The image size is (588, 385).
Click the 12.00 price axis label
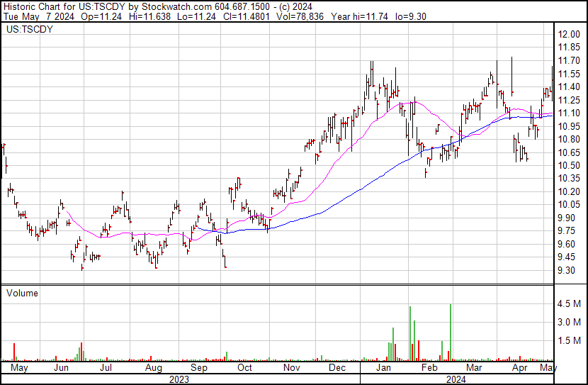point(570,35)
